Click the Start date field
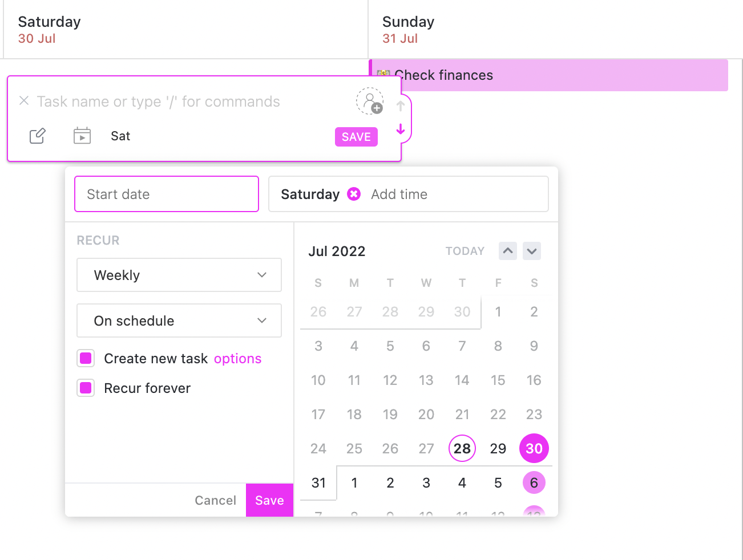743x560 pixels. click(x=167, y=194)
